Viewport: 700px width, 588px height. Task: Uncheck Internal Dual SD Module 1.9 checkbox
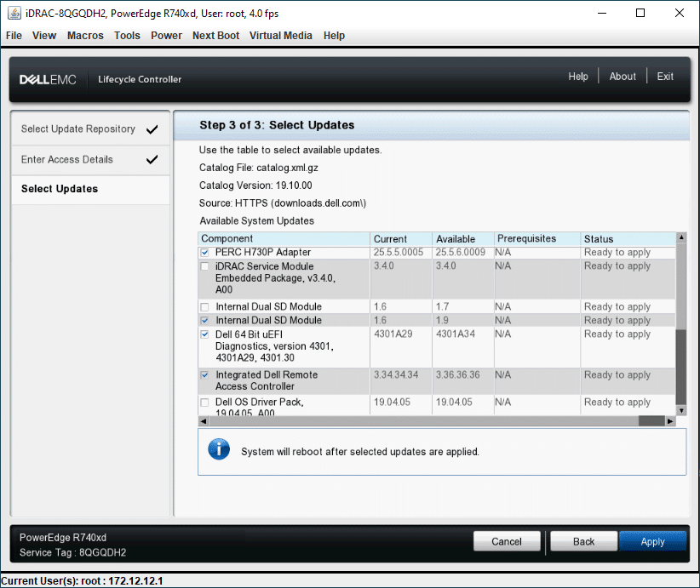pos(204,320)
